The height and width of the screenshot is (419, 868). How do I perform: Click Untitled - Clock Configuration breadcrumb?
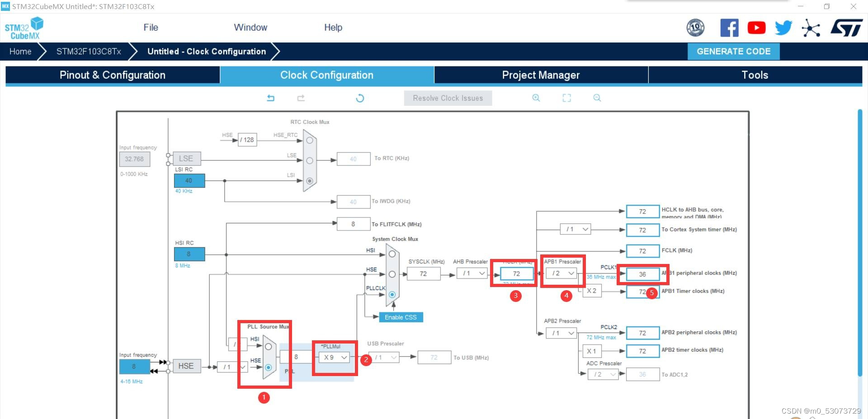(x=207, y=52)
